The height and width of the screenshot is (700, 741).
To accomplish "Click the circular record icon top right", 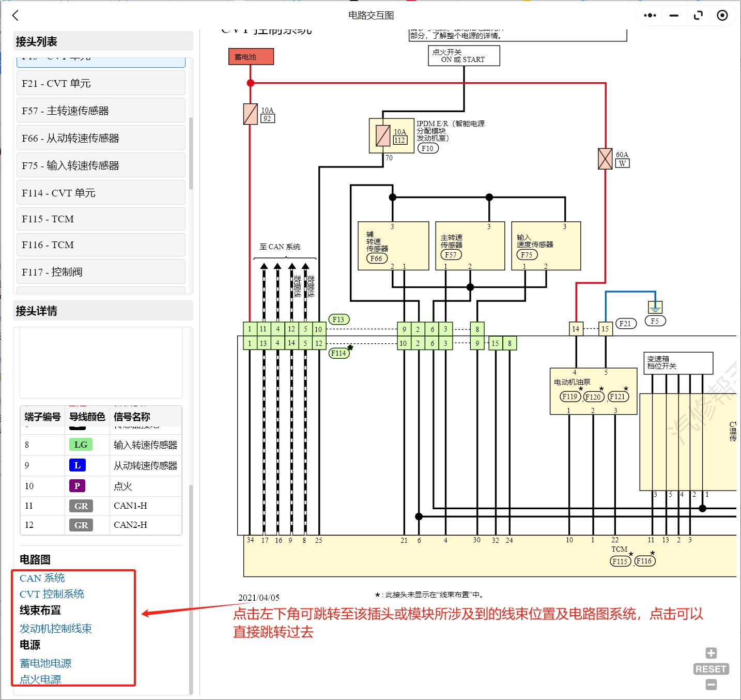I will 722,15.
